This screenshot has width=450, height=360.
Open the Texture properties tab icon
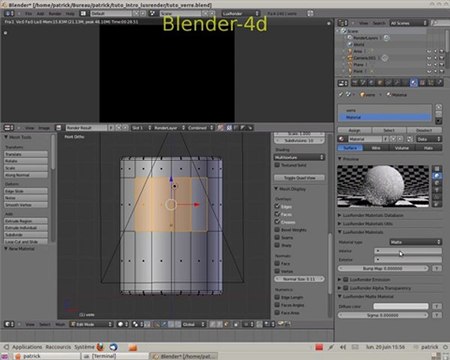pos(422,83)
